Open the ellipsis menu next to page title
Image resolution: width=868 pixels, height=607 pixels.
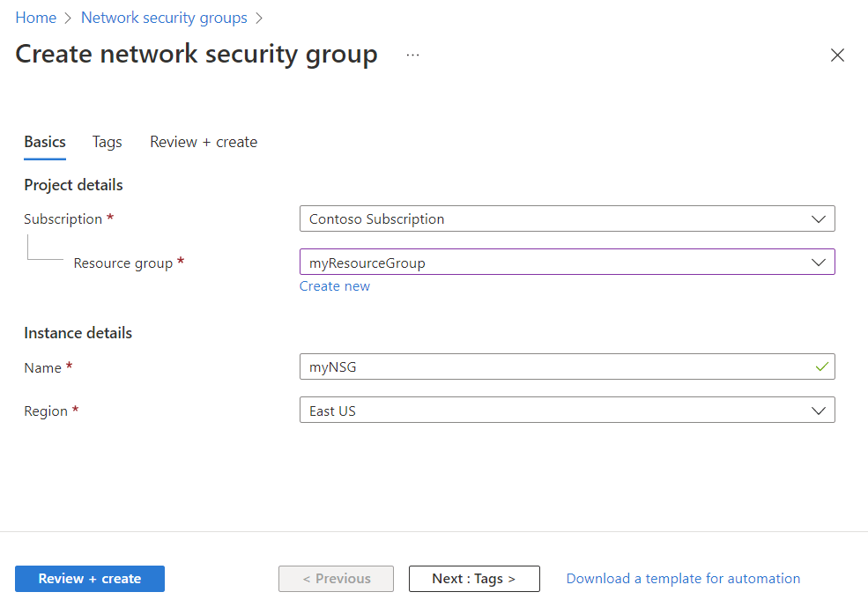412,55
